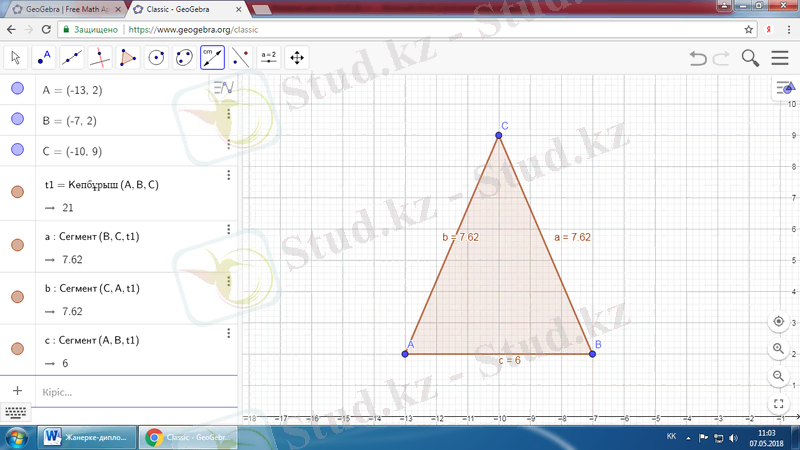Select the Perpendicular line tool

click(x=100, y=58)
